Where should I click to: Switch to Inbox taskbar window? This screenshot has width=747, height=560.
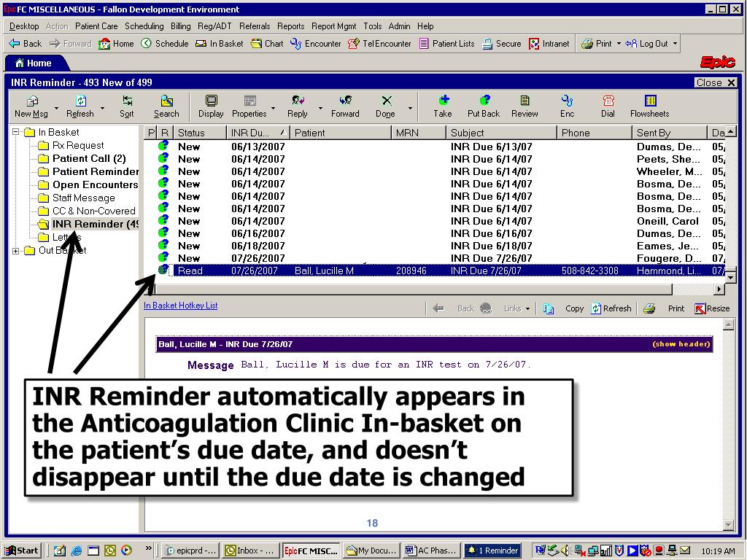coord(249,551)
